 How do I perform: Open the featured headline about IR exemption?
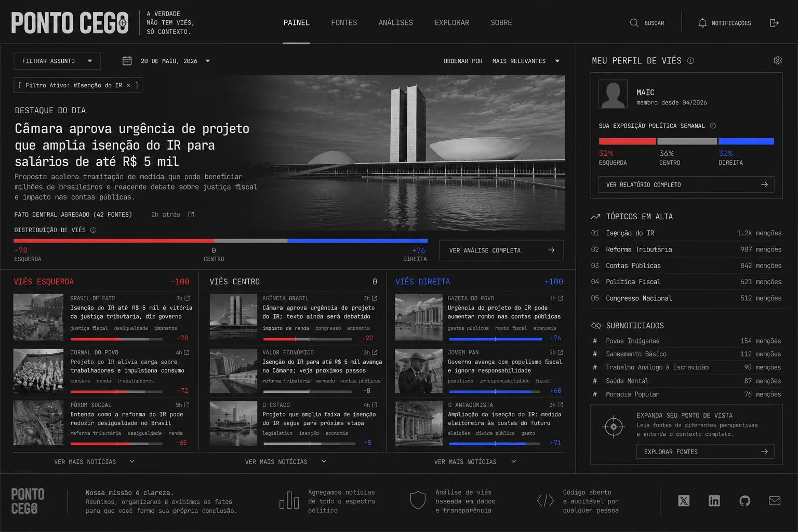(132, 145)
